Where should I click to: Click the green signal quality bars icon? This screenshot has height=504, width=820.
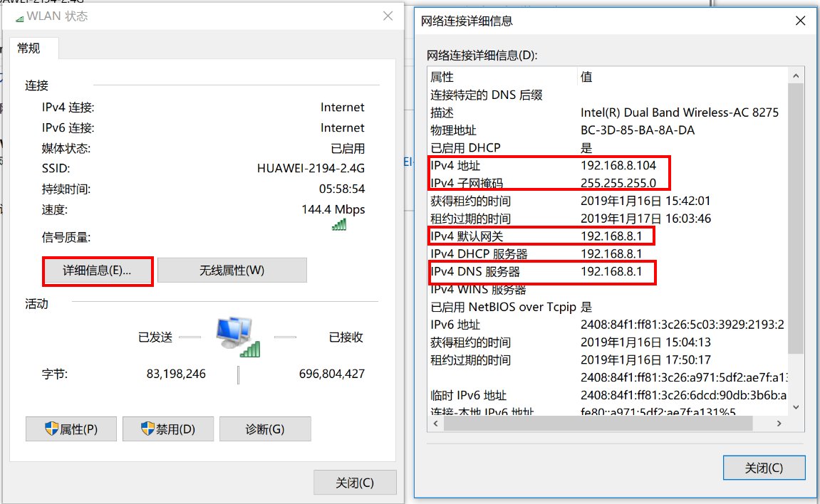point(339,224)
